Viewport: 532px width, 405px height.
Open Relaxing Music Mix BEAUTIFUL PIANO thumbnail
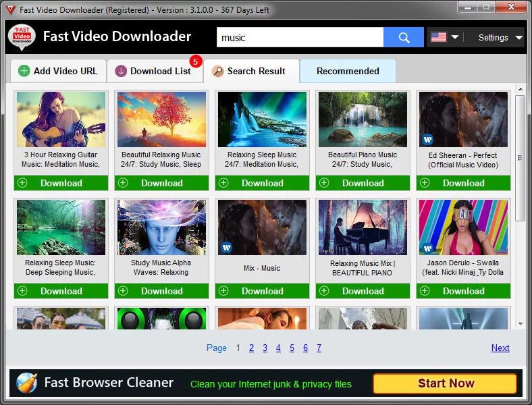(x=363, y=227)
